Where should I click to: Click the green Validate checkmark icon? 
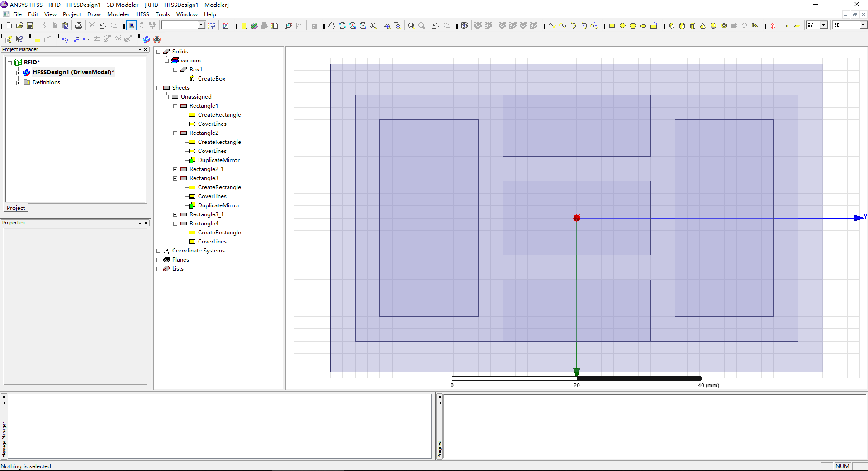(x=254, y=26)
